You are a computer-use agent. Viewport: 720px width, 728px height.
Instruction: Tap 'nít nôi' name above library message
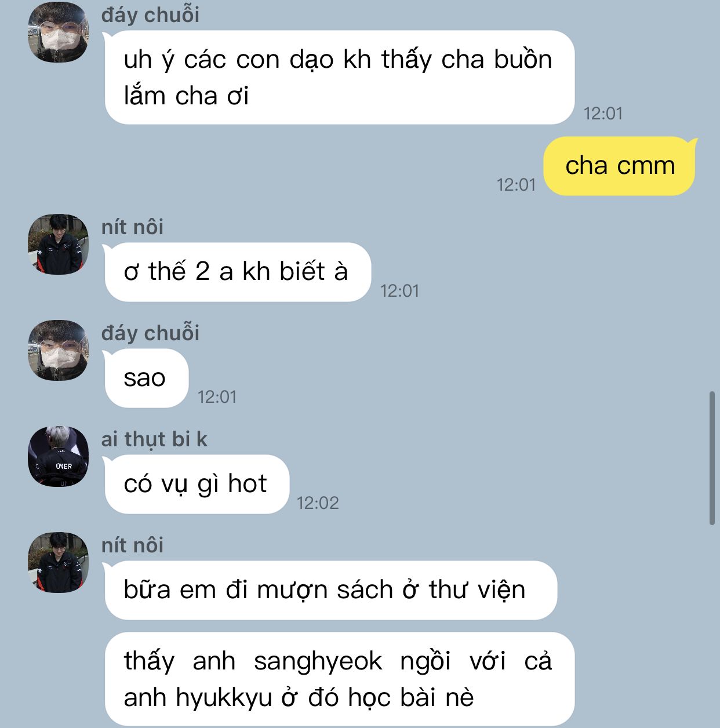[x=132, y=545]
